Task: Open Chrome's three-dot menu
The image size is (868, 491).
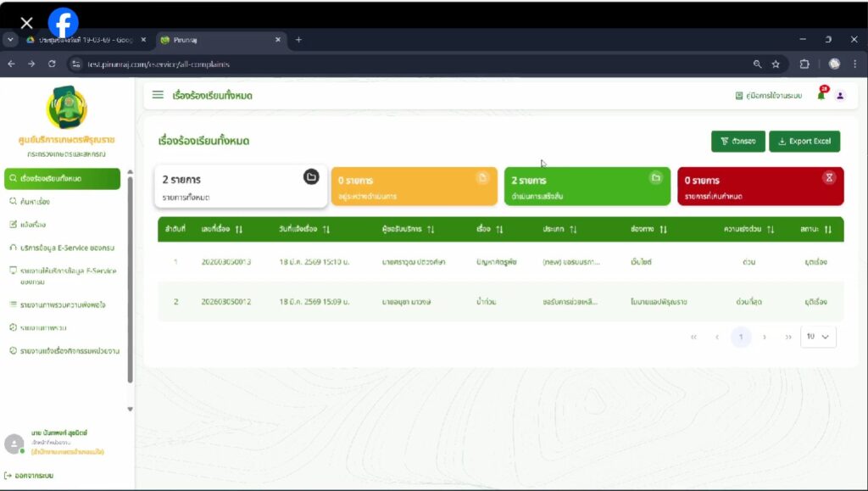Action: [855, 64]
